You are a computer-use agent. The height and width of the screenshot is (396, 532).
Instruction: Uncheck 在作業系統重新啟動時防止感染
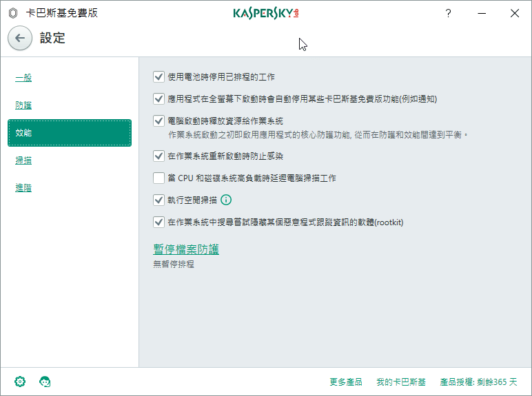pyautogui.click(x=158, y=156)
